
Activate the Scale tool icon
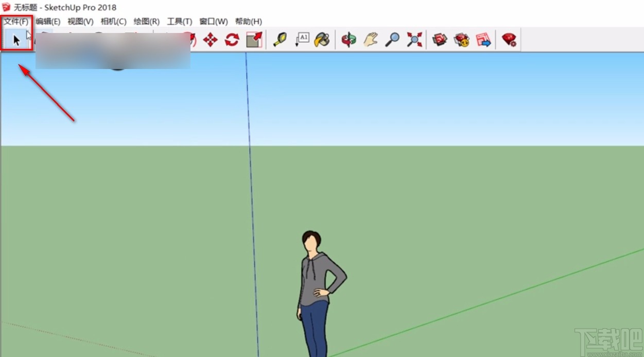coord(254,39)
